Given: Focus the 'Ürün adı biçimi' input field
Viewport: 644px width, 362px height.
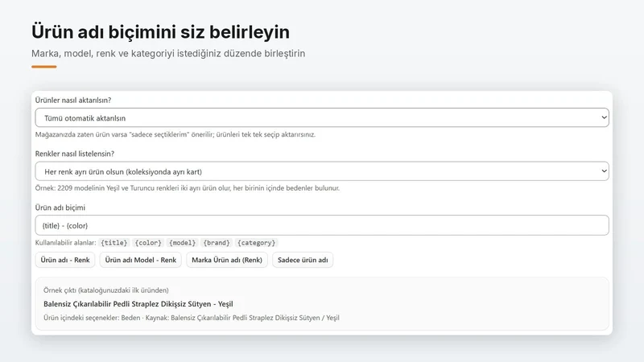Looking at the screenshot, I should 322,225.
